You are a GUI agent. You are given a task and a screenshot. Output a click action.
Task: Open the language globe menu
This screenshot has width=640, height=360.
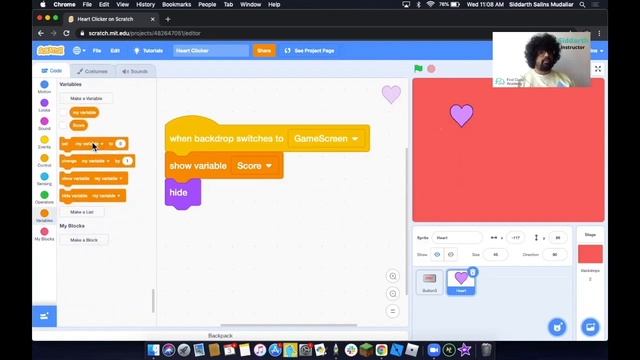79,51
